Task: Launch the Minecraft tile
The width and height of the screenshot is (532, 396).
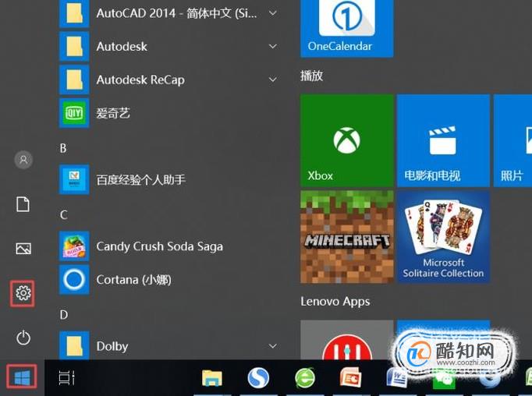Action: tap(347, 237)
